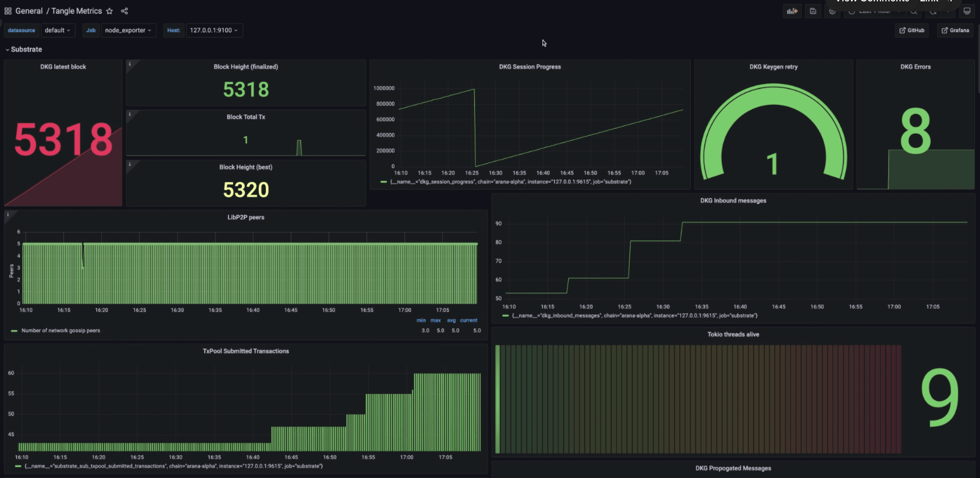Show info icon on Block Total Tx panel
980x478 pixels.
pyautogui.click(x=130, y=114)
